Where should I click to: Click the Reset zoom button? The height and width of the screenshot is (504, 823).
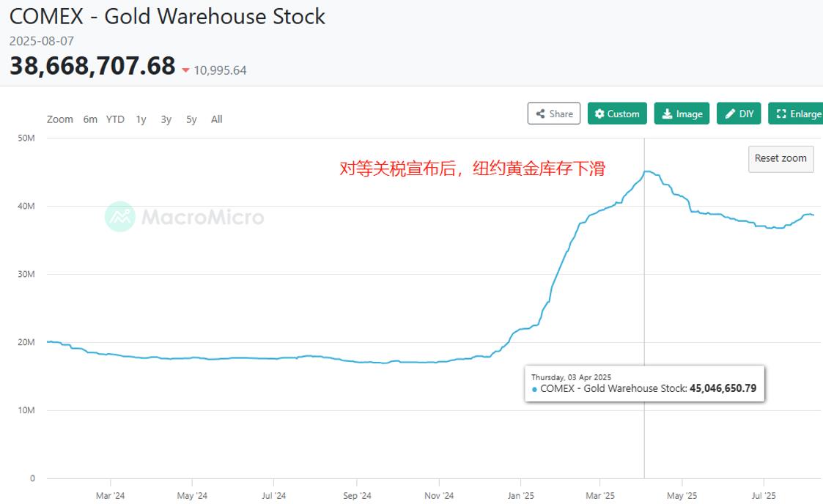780,158
